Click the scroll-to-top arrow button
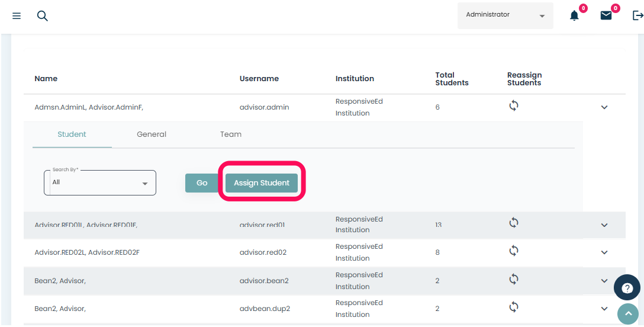The image size is (644, 327). [x=627, y=314]
